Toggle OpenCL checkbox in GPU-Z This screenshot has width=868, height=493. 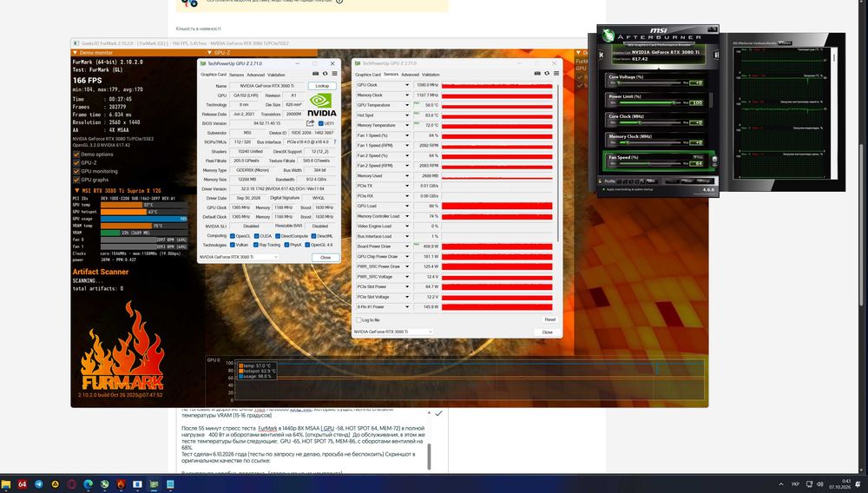[233, 236]
